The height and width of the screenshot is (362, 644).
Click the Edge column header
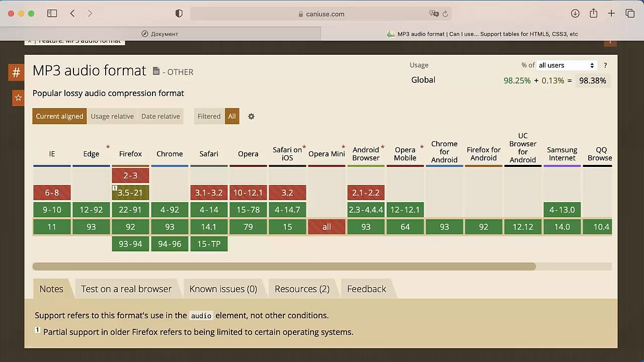pos(91,154)
